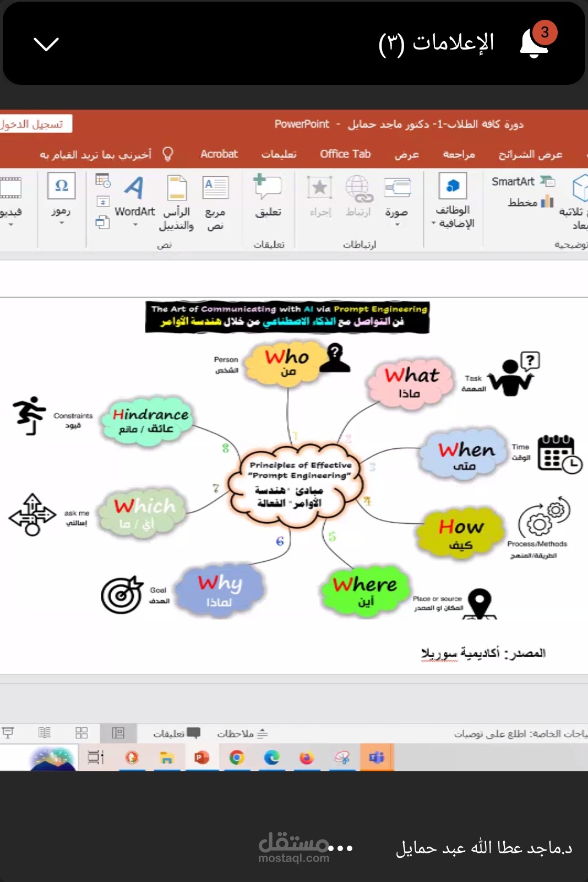Viewport: 588px width, 882px height.
Task: Select the Who cloud shape on slide
Action: (287, 364)
